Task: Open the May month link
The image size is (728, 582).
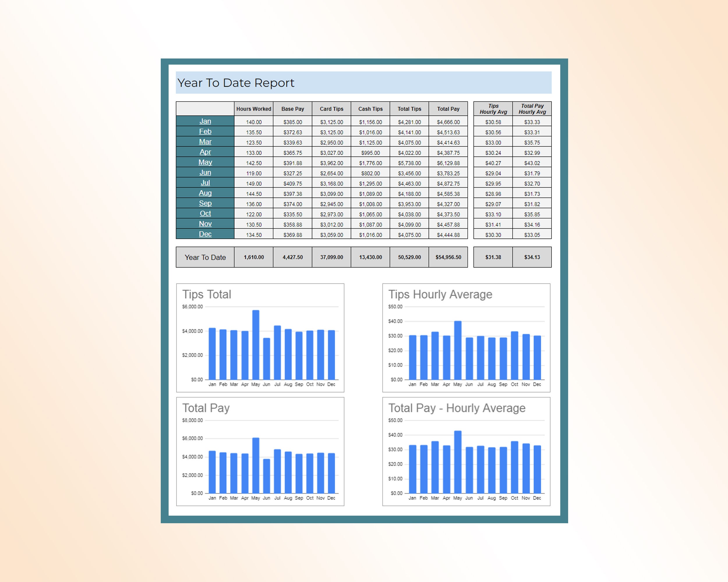Action: pos(205,162)
